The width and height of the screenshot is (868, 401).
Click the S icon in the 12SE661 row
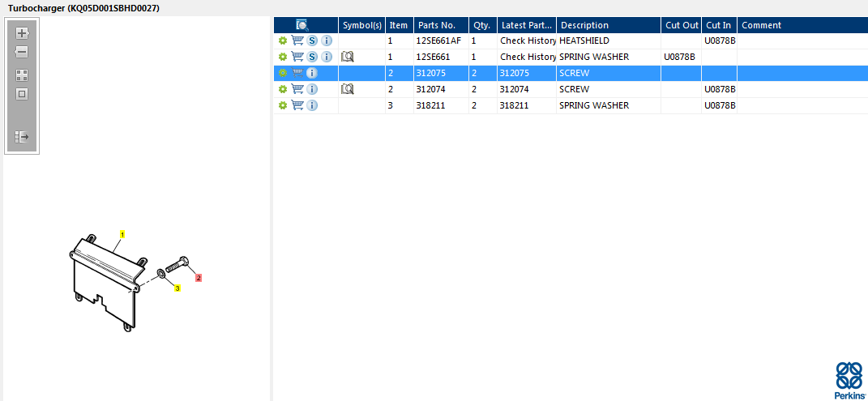(x=312, y=57)
